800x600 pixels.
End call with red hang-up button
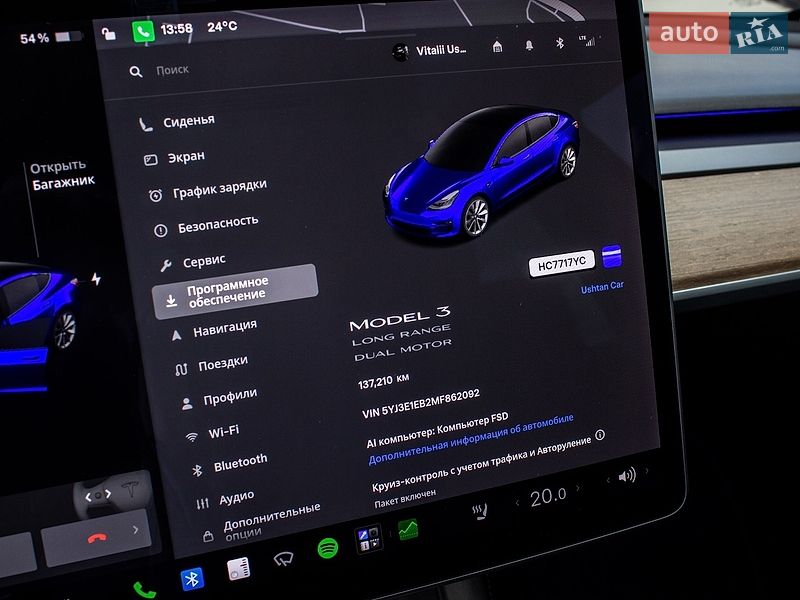[x=97, y=538]
